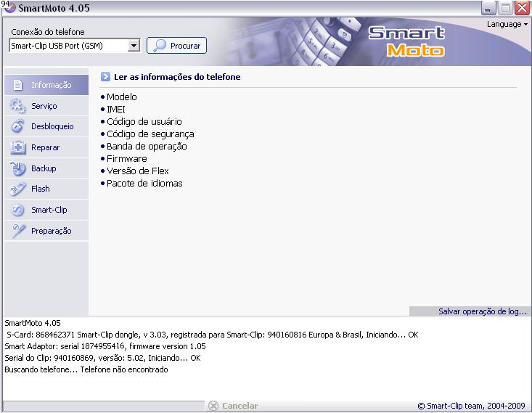
Task: Go to the Preparação section label
Action: click(52, 231)
